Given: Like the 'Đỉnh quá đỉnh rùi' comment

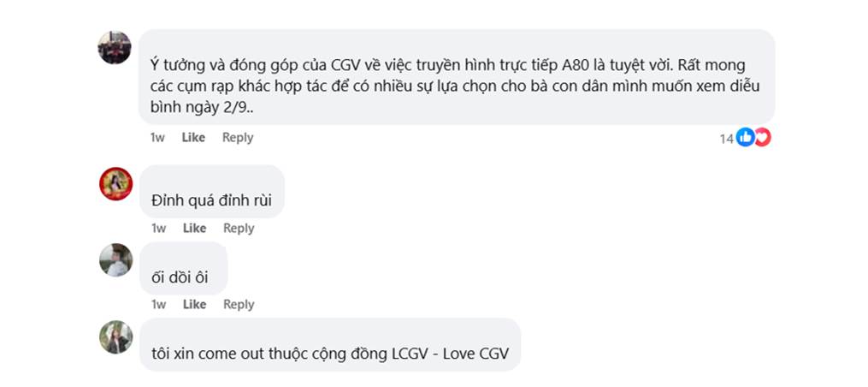Looking at the screenshot, I should click(194, 228).
